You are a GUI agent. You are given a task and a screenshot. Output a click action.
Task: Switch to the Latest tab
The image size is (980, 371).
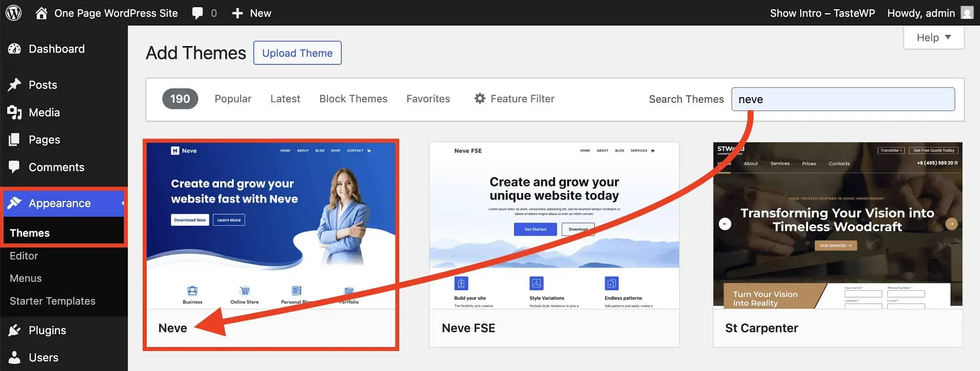pos(285,99)
